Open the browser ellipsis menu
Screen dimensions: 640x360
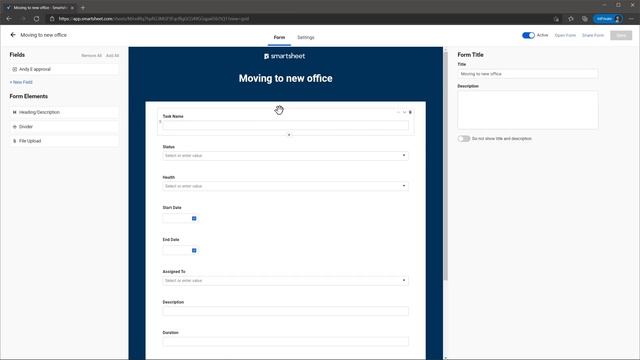pos(631,19)
